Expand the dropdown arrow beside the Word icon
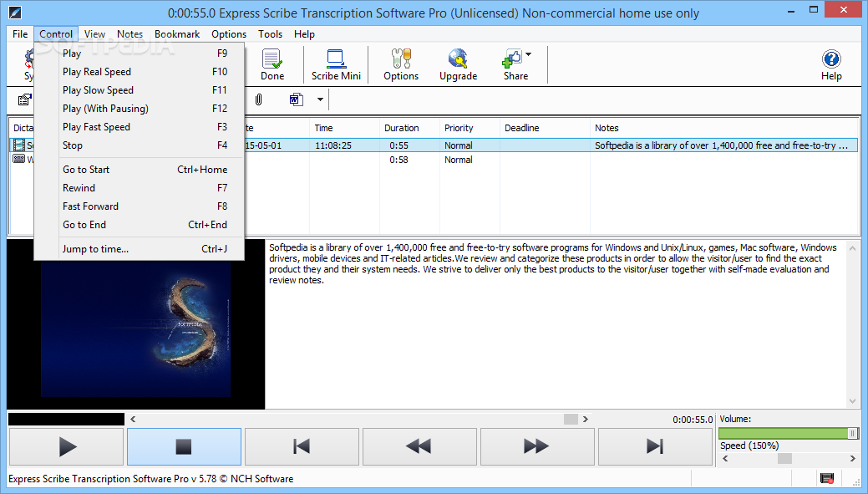 point(320,99)
